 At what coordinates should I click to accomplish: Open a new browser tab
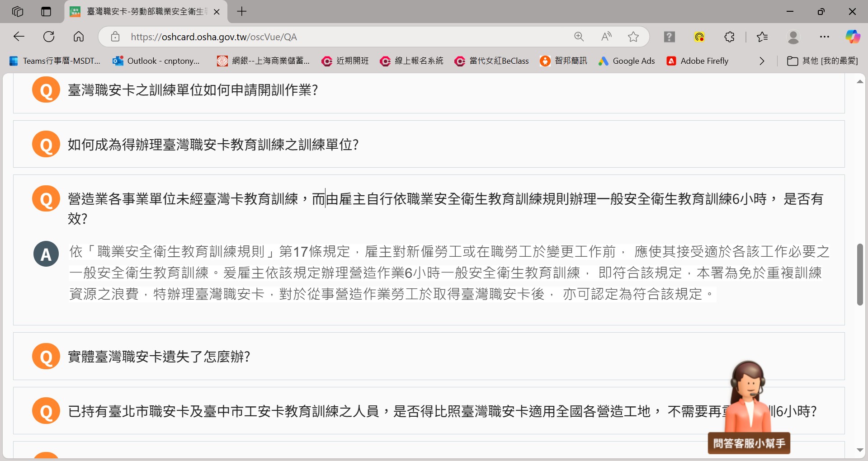tap(242, 11)
